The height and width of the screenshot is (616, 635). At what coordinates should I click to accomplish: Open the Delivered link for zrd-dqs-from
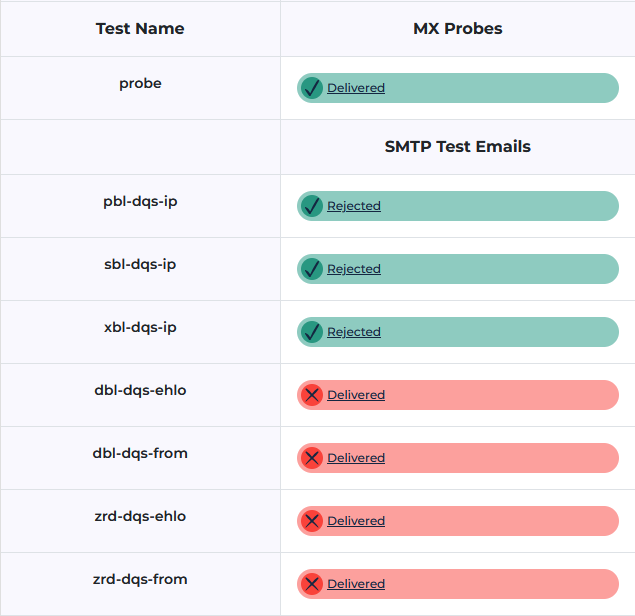(356, 584)
